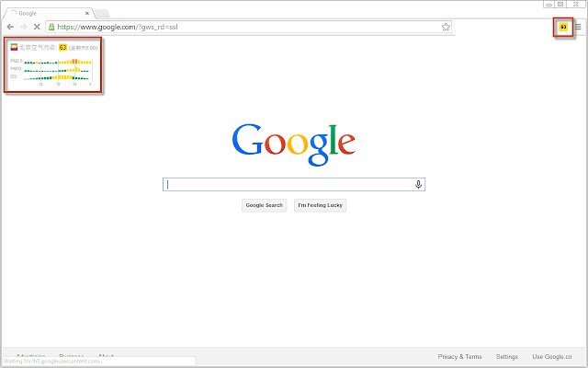Go back using the back arrow

click(x=10, y=27)
